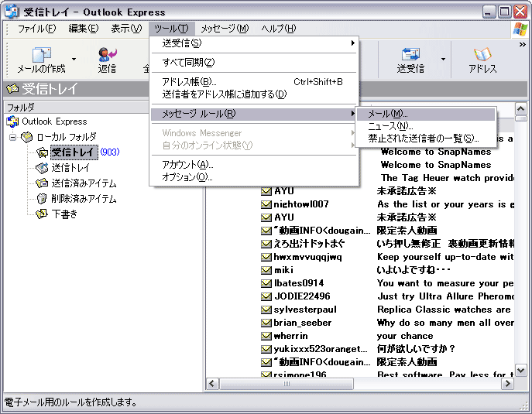532x414 pixels.
Task: Click the Send/Receive (送受信) toolbar icon
Action: point(410,55)
